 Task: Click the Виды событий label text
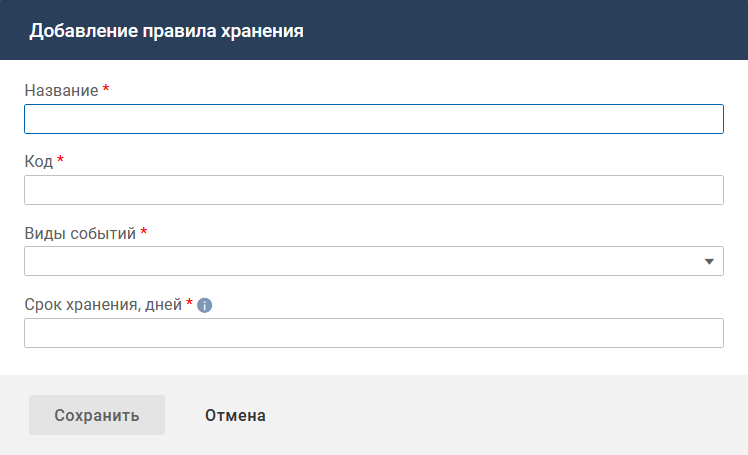(80, 233)
